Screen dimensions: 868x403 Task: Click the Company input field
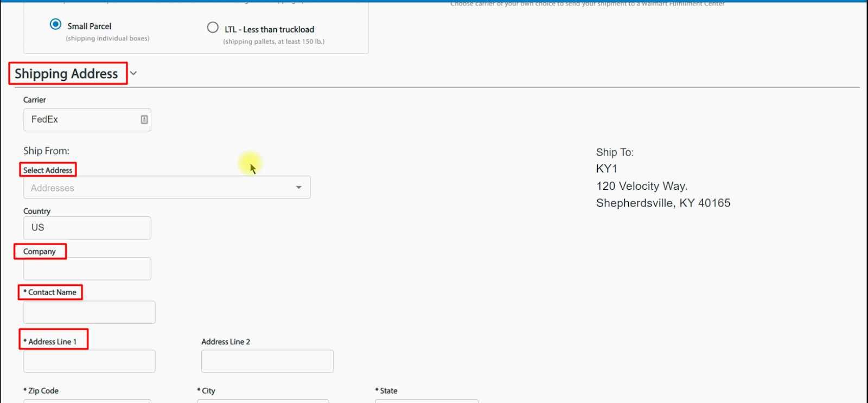pos(87,268)
